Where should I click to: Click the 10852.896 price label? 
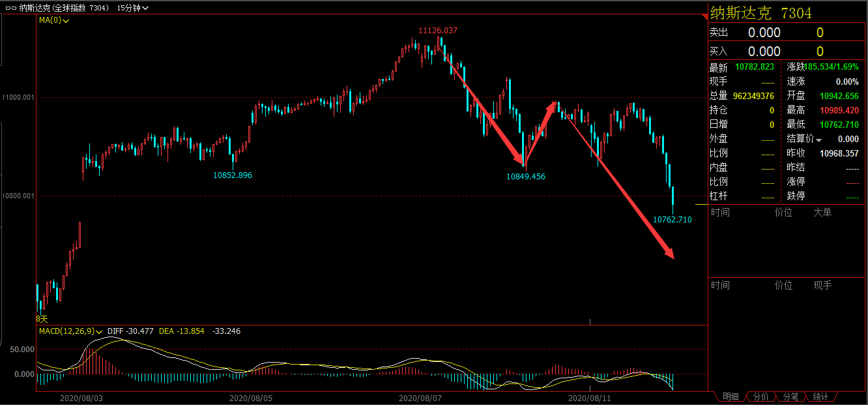pos(233,175)
